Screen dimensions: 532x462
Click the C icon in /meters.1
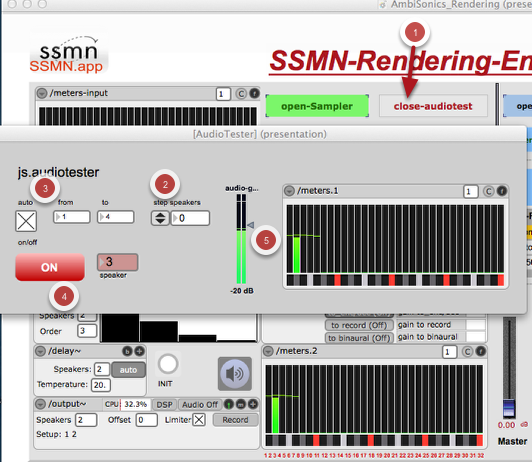[x=488, y=192]
